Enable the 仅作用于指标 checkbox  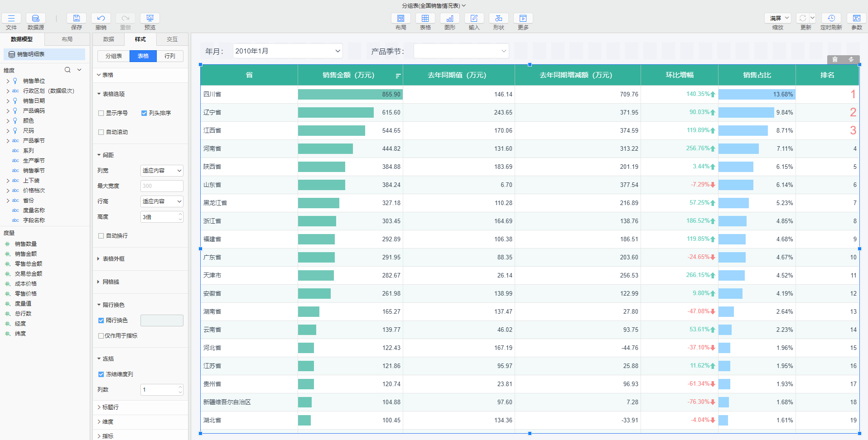pyautogui.click(x=101, y=336)
